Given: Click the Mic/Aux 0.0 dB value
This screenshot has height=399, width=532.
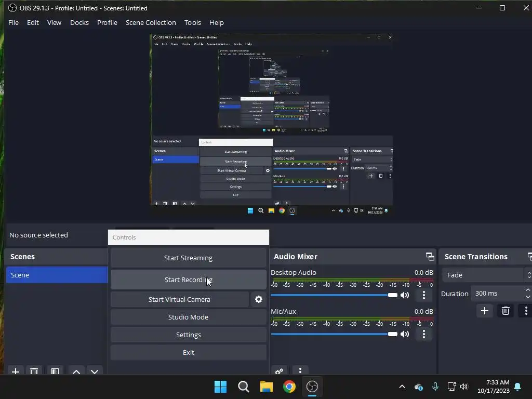Looking at the screenshot, I should pos(424,312).
